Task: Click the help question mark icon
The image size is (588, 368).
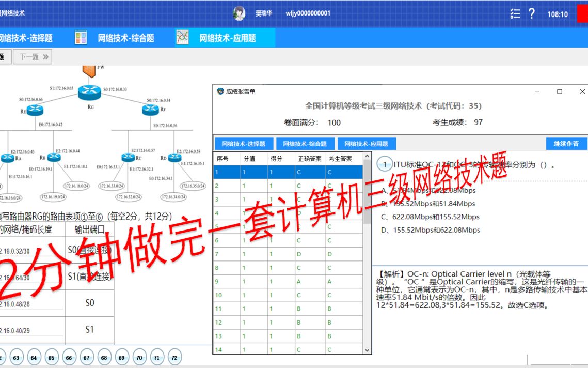Action: point(532,14)
